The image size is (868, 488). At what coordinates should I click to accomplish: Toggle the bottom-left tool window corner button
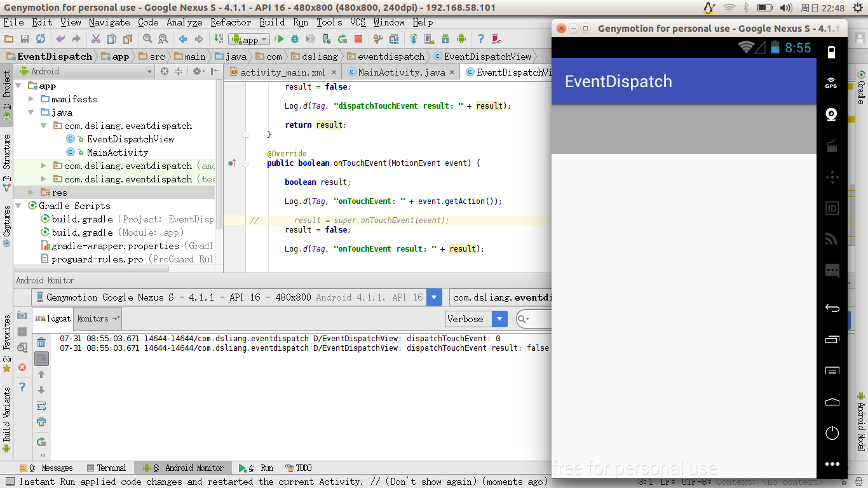point(10,482)
